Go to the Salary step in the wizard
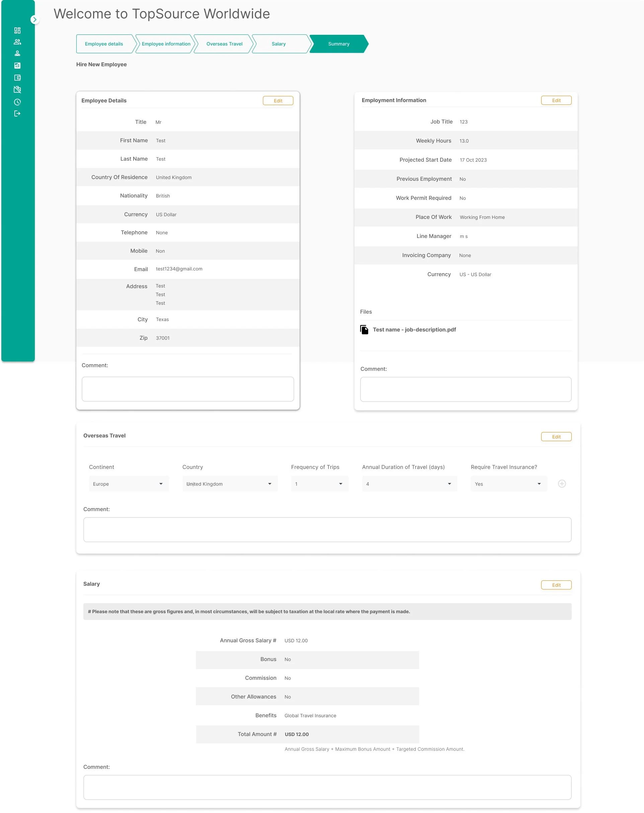Image resolution: width=644 pixels, height=813 pixels. [278, 44]
